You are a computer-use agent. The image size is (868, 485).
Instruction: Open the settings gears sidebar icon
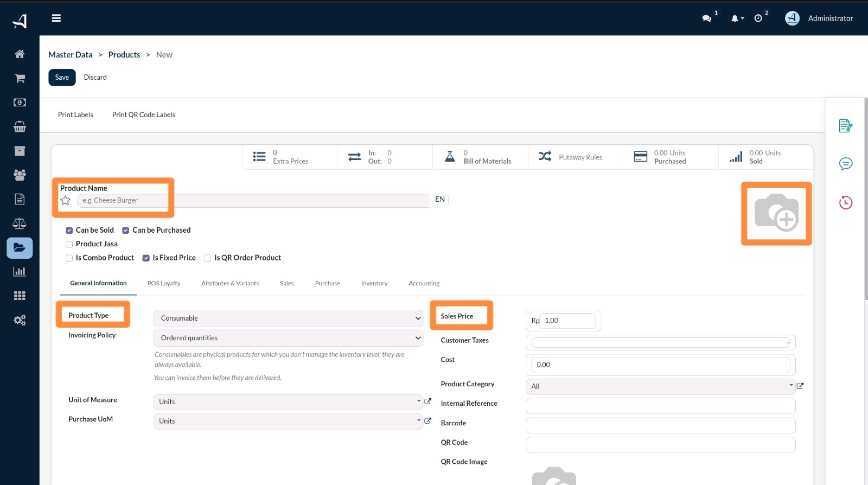click(x=20, y=320)
